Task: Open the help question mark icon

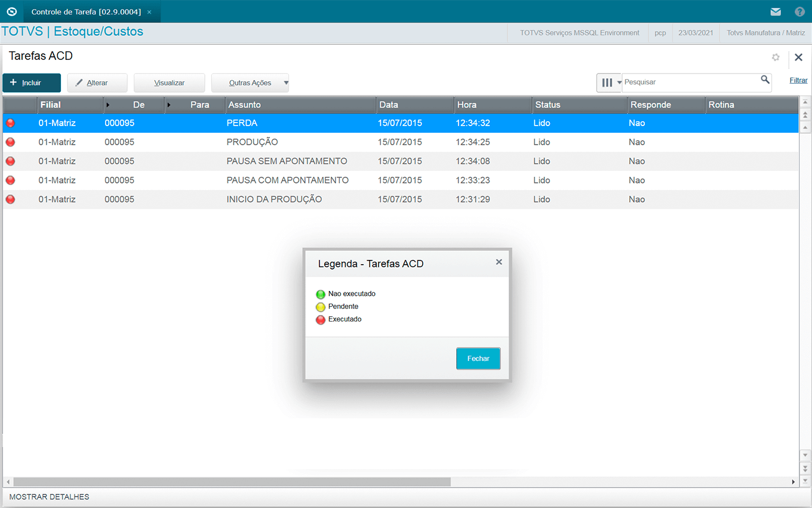Action: point(799,11)
